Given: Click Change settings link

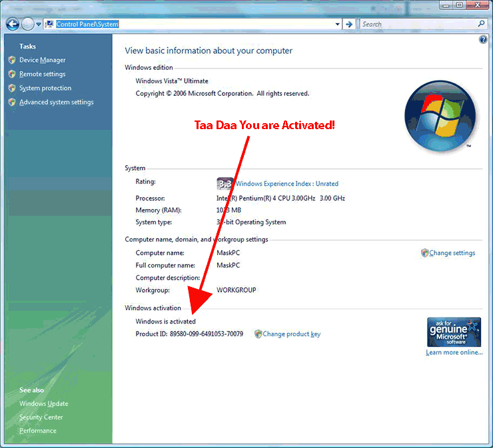Looking at the screenshot, I should [x=452, y=253].
